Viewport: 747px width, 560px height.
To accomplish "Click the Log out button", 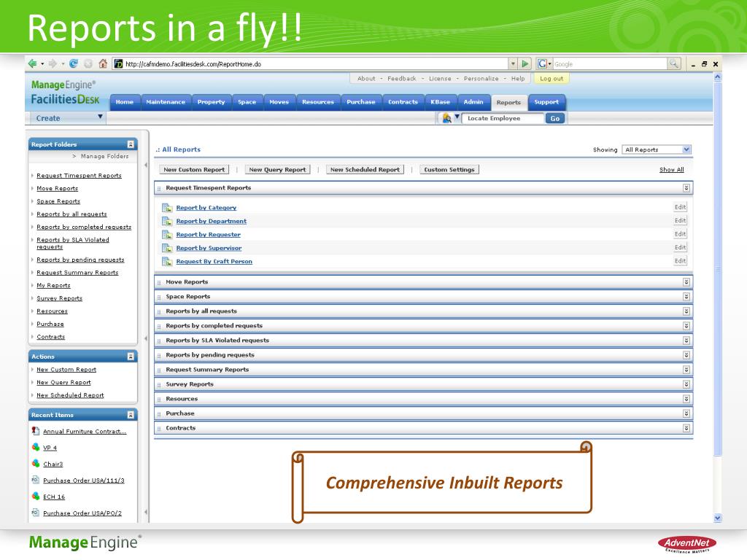I will [551, 79].
